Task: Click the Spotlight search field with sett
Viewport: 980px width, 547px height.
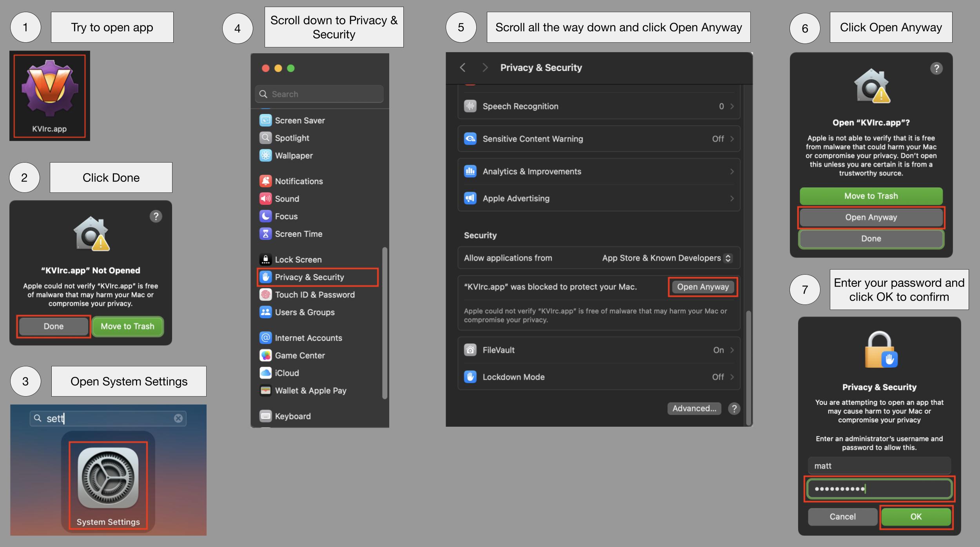Action: (x=108, y=418)
